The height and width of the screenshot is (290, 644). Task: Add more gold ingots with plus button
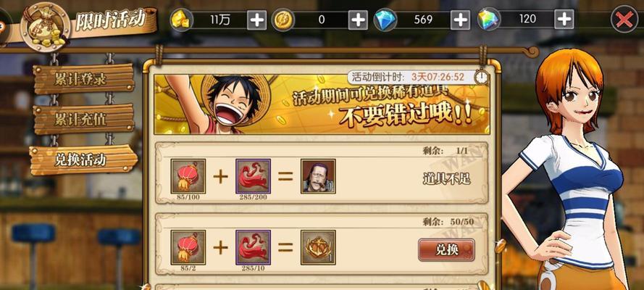coord(256,20)
